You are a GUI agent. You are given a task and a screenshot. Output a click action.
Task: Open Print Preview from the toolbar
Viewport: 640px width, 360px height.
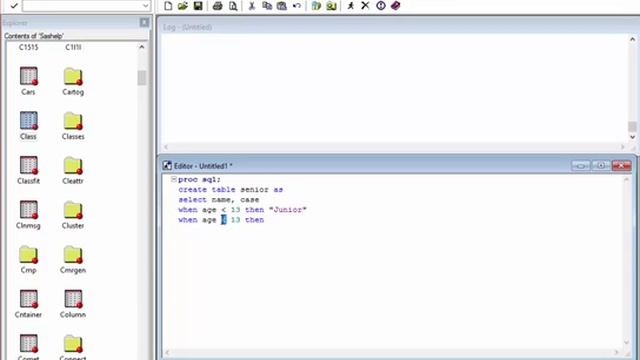point(233,6)
